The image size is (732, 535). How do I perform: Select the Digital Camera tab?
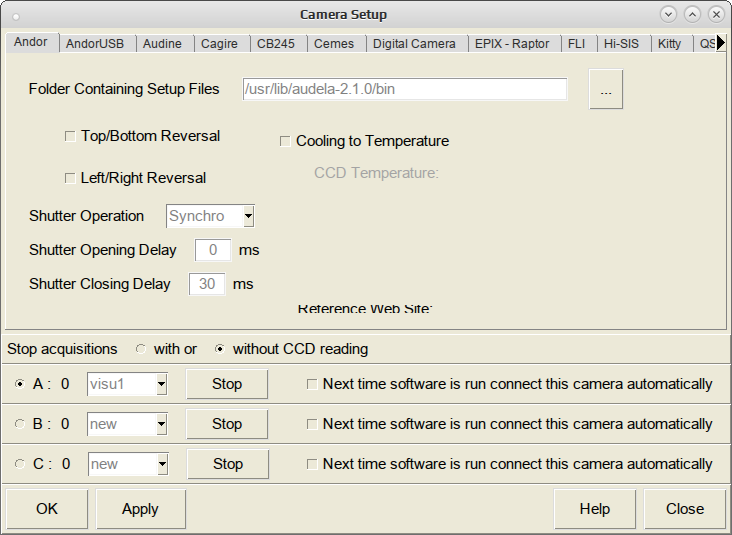(414, 44)
